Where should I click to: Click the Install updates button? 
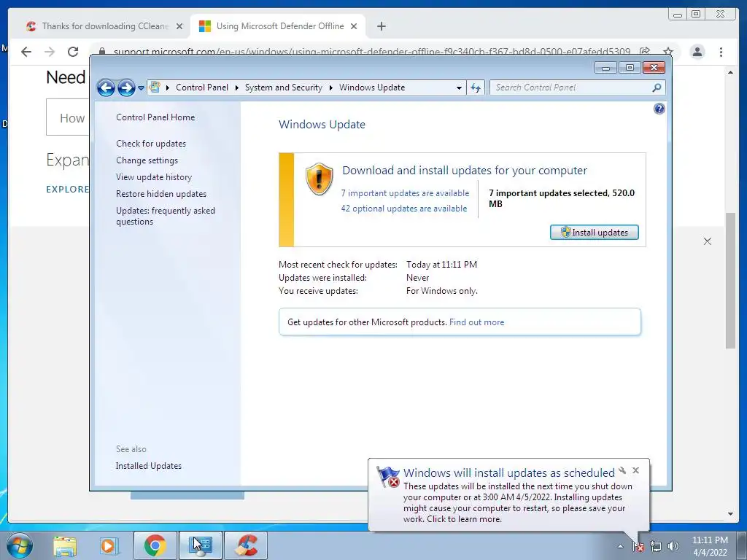(594, 233)
